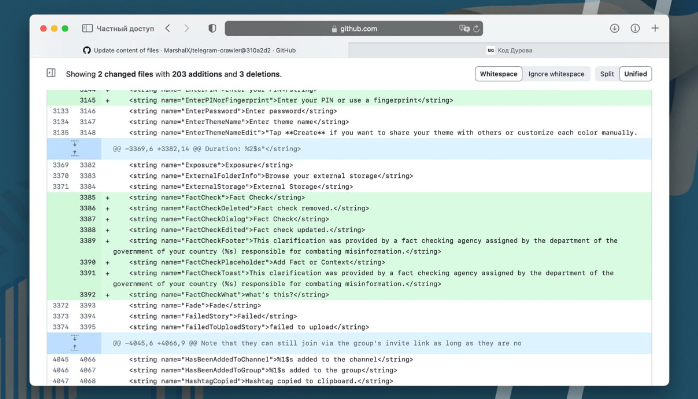The width and height of the screenshot is (698, 399).
Task: Click old line number 4045
Action: pyautogui.click(x=61, y=359)
